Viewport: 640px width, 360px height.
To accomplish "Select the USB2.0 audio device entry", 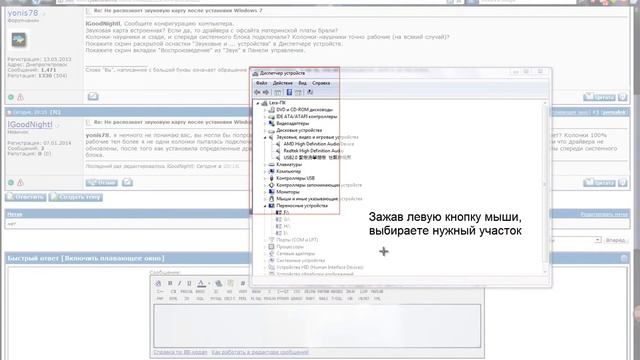I will coord(317,158).
